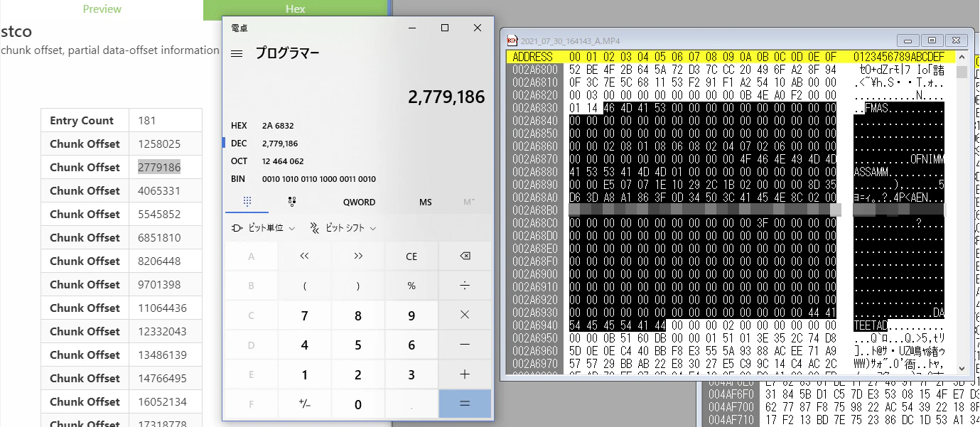The height and width of the screenshot is (427, 980).
Task: Click the divide operator key
Action: click(x=465, y=286)
